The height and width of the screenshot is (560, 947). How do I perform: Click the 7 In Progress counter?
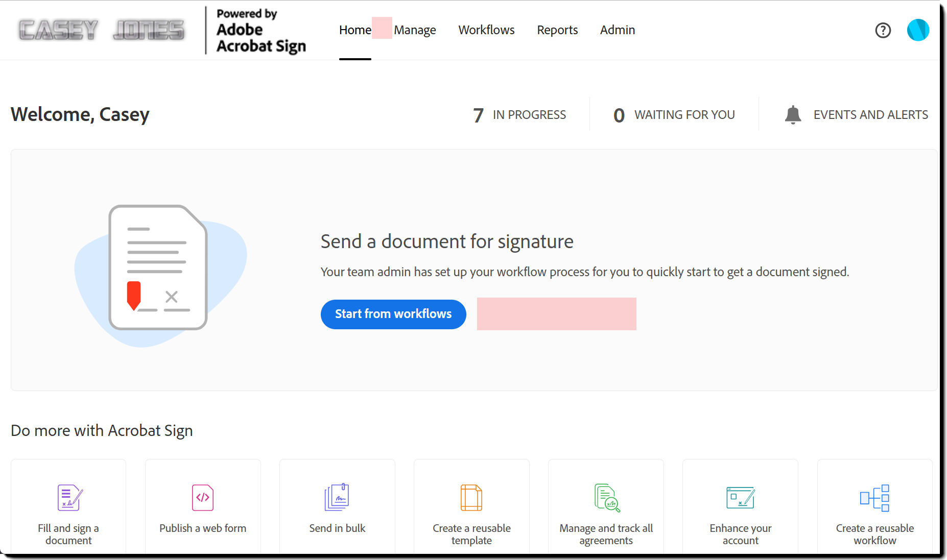point(520,114)
